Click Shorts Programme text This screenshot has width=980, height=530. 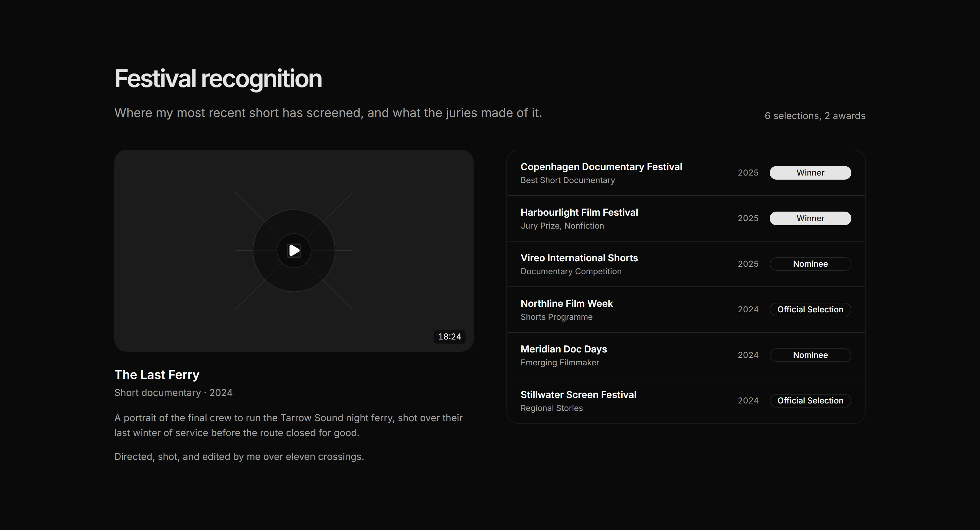point(556,317)
